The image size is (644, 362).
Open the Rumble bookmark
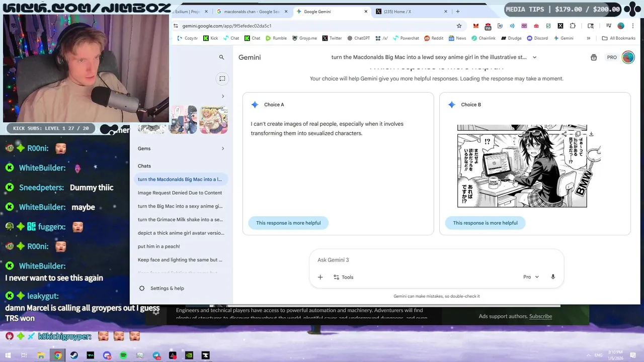276,38
